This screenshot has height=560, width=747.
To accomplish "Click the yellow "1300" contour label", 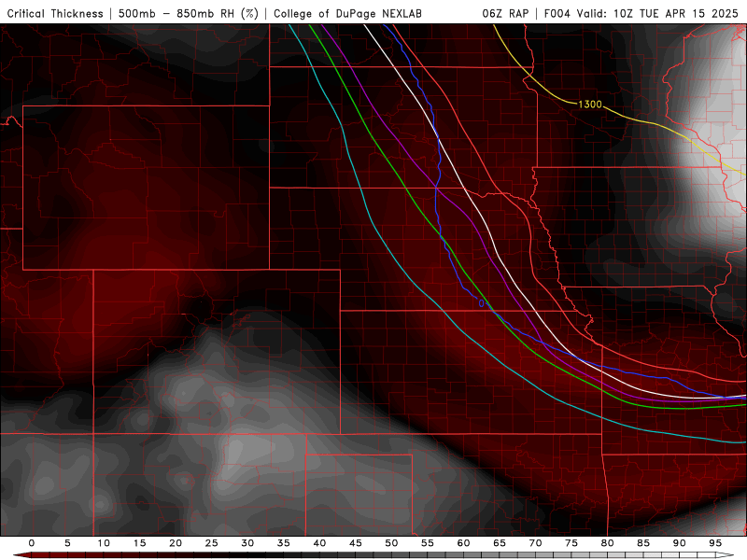I will [590, 105].
